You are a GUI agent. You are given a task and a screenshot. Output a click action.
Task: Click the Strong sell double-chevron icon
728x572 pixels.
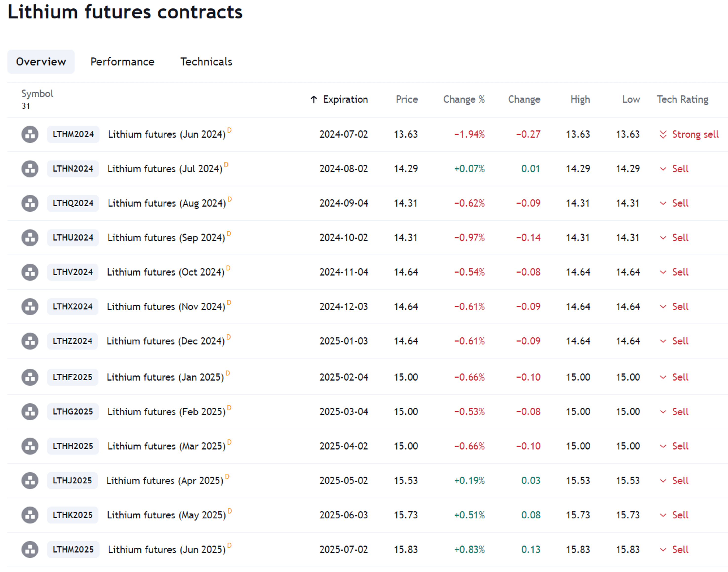coord(663,135)
